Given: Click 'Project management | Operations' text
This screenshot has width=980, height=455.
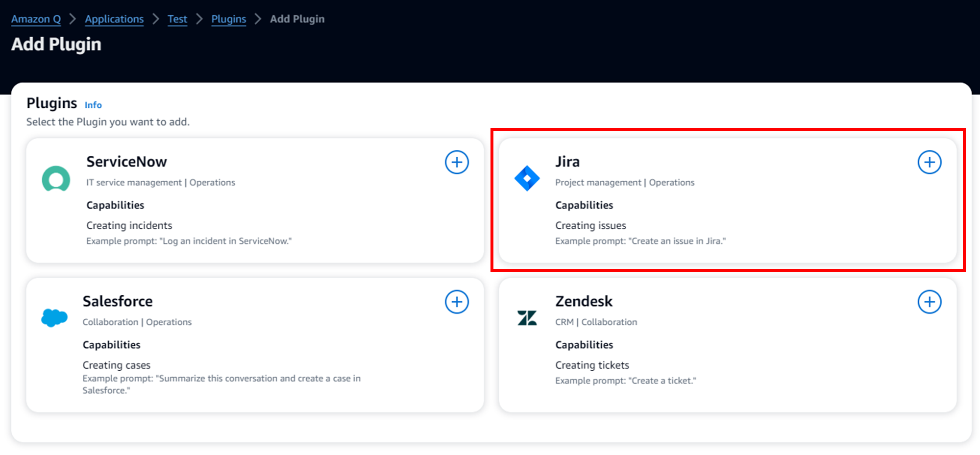Looking at the screenshot, I should click(625, 182).
